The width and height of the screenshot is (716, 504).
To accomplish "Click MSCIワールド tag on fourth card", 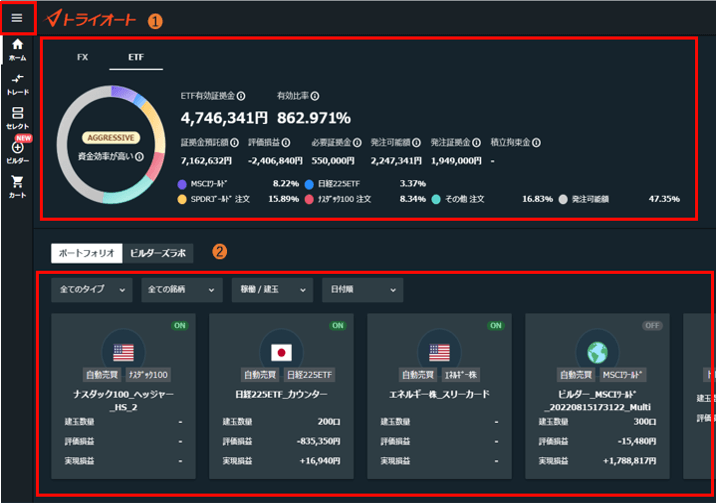I will (622, 375).
